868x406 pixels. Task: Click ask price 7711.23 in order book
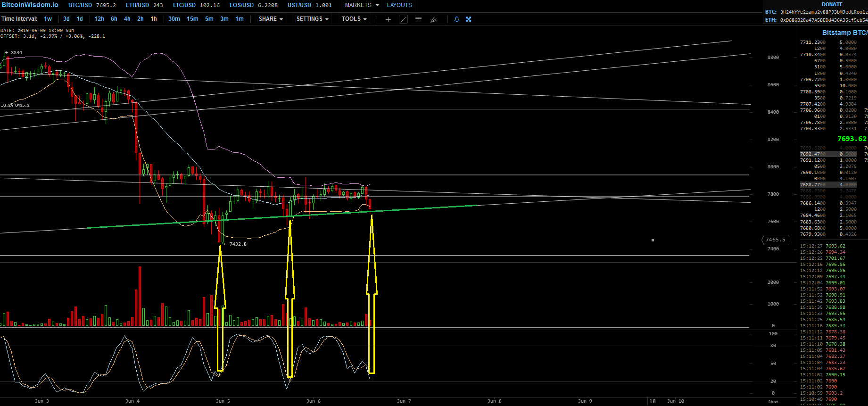click(x=813, y=42)
